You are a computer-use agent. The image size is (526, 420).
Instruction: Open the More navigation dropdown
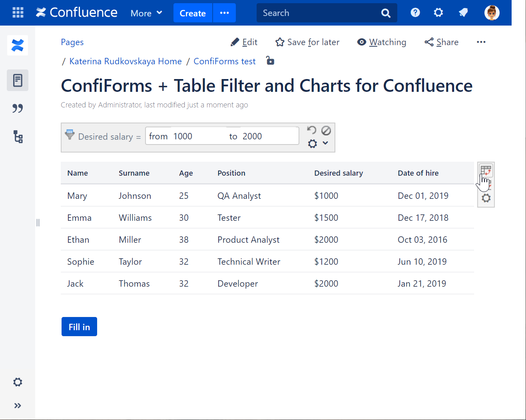pyautogui.click(x=145, y=13)
